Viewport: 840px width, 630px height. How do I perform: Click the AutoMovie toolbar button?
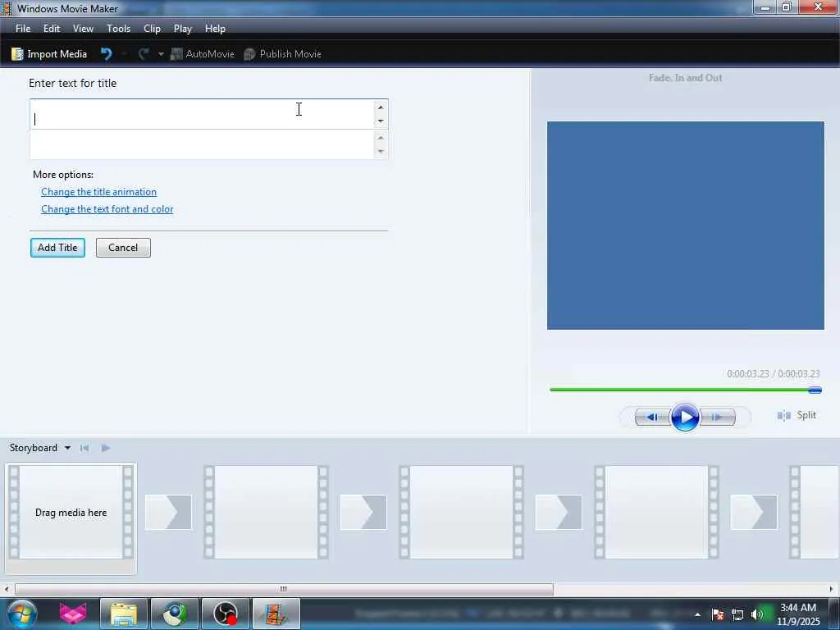tap(203, 54)
